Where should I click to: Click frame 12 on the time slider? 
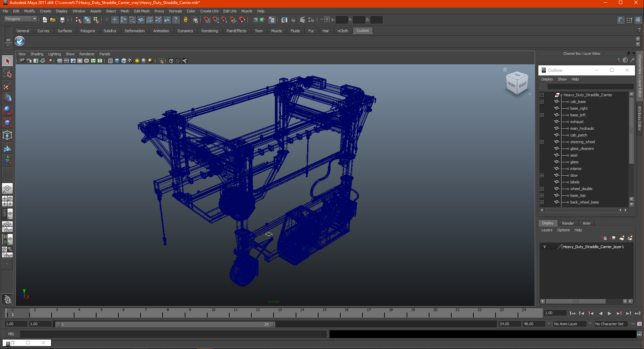point(258,313)
